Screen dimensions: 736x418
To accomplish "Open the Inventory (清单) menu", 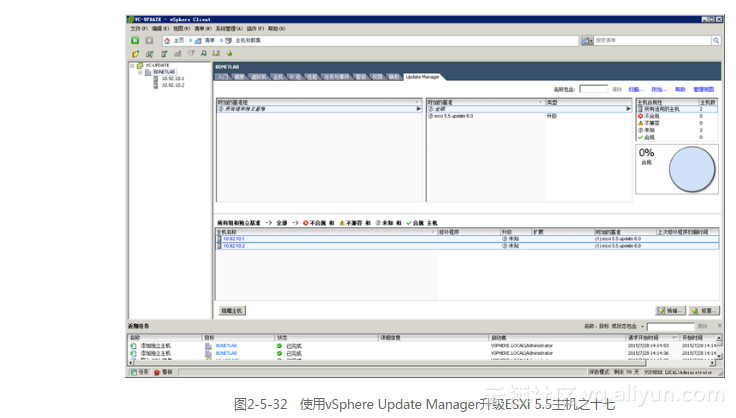I will (x=203, y=29).
